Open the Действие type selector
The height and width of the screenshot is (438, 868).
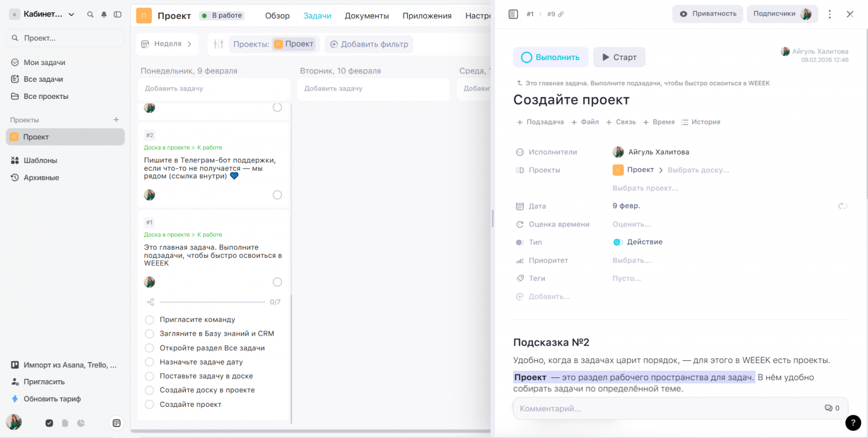point(638,242)
